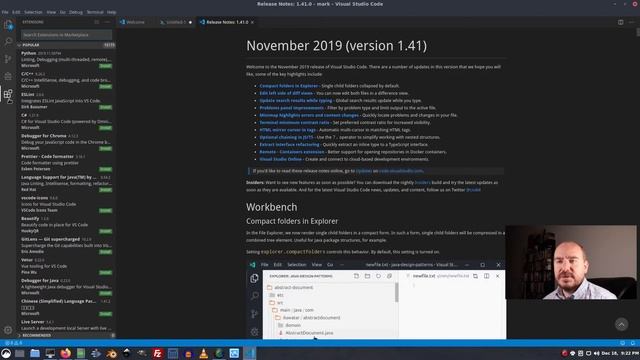This screenshot has width=640, height=360.
Task: Open the Explorer view in the activity bar
Action: click(x=8, y=25)
